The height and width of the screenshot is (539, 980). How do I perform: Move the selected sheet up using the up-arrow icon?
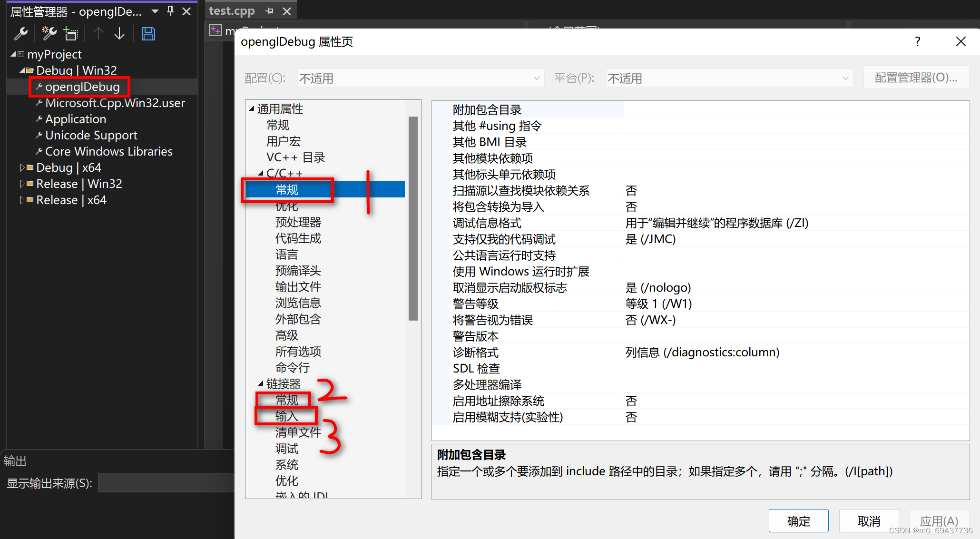pos(98,33)
